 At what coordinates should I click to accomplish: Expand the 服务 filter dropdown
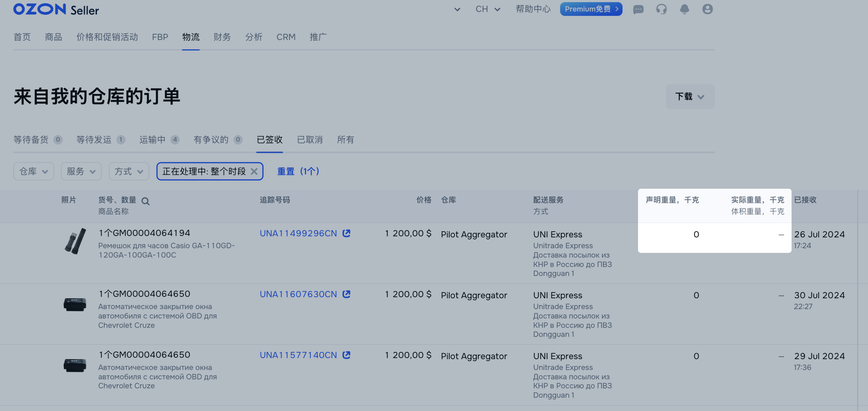coord(81,171)
